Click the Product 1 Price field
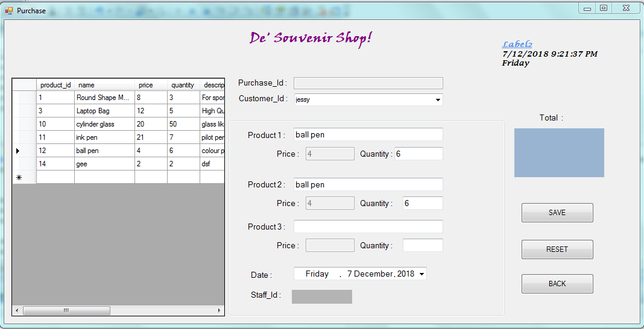This screenshot has width=644, height=329. click(x=330, y=154)
